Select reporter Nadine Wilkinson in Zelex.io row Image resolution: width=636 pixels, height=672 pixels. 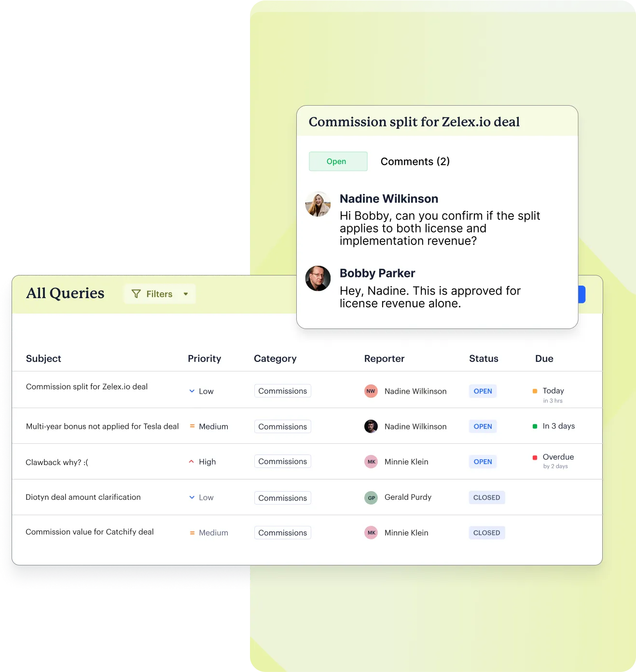[x=415, y=391]
